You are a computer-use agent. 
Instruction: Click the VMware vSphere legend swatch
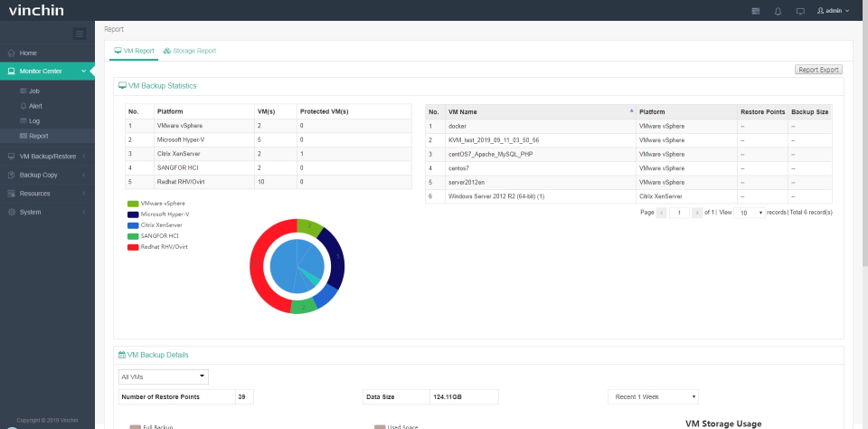(133, 204)
